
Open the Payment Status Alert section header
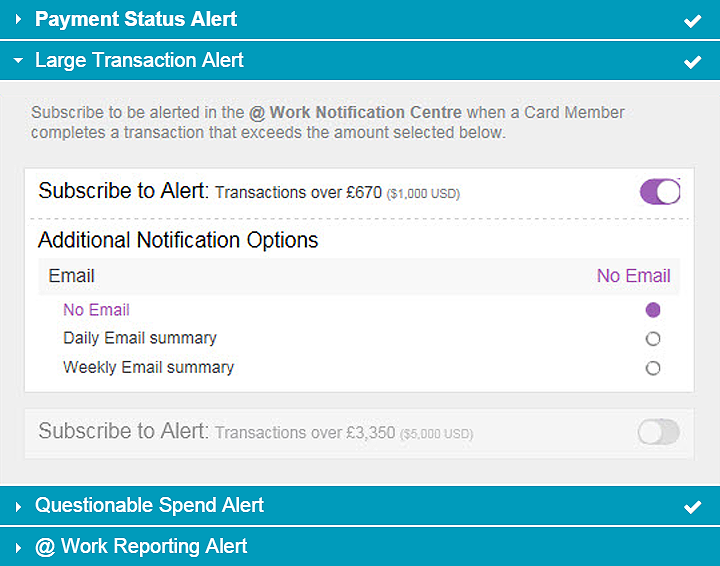pyautogui.click(x=136, y=20)
